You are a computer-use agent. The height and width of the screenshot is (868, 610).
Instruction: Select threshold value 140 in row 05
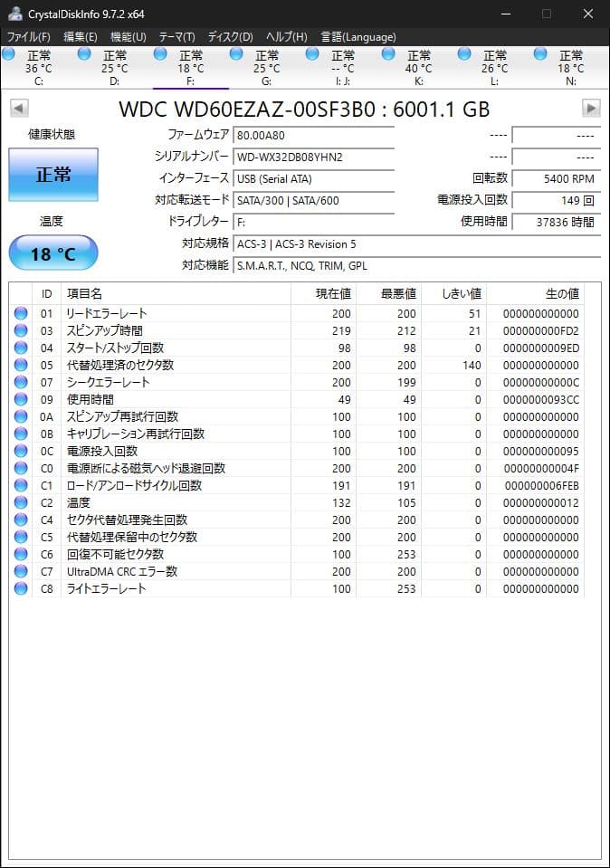coord(472,366)
